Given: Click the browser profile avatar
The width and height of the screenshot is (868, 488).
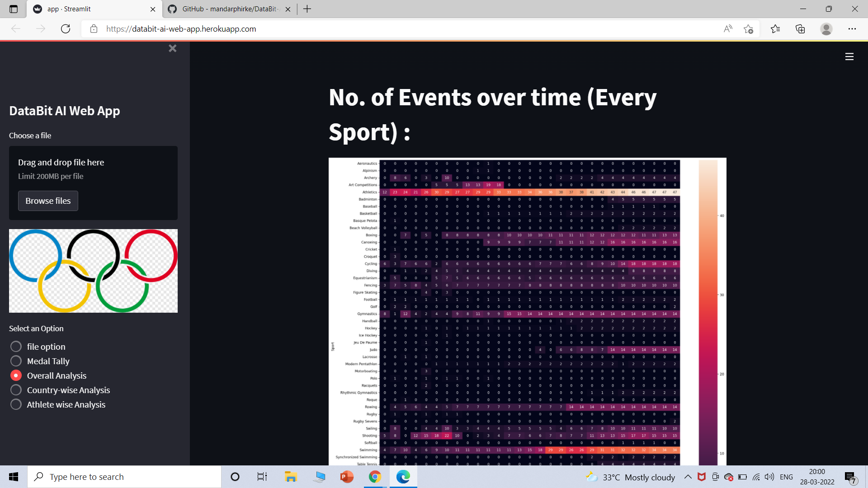Looking at the screenshot, I should tap(826, 29).
